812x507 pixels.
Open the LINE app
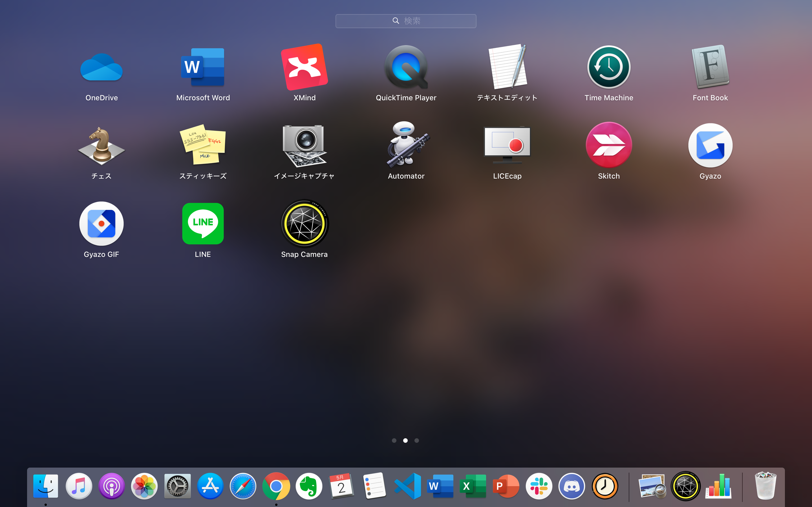203,223
